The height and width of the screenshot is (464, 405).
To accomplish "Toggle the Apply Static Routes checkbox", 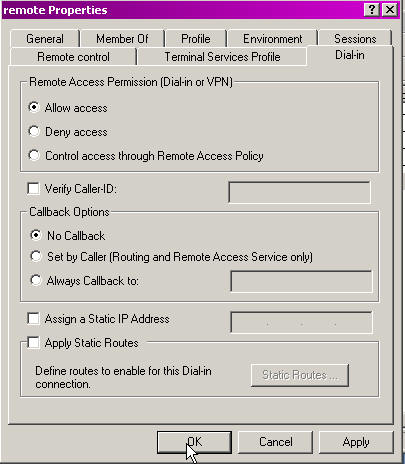I will tap(33, 342).
